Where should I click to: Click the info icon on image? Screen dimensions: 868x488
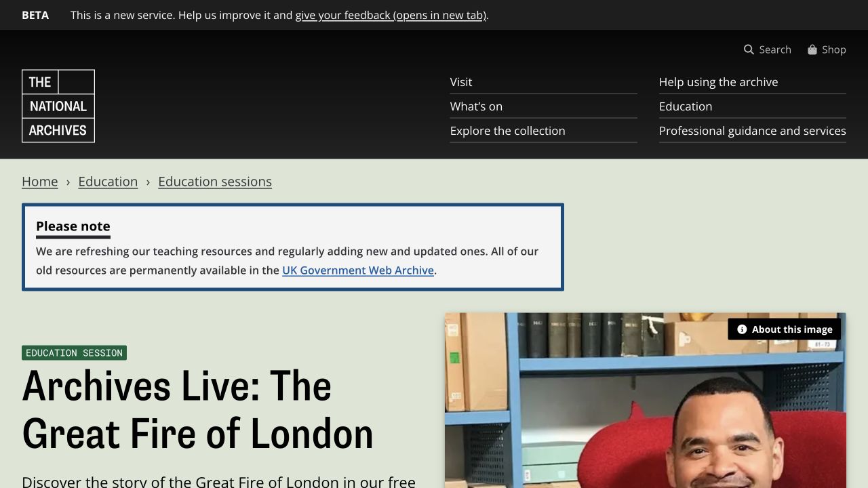[742, 329]
